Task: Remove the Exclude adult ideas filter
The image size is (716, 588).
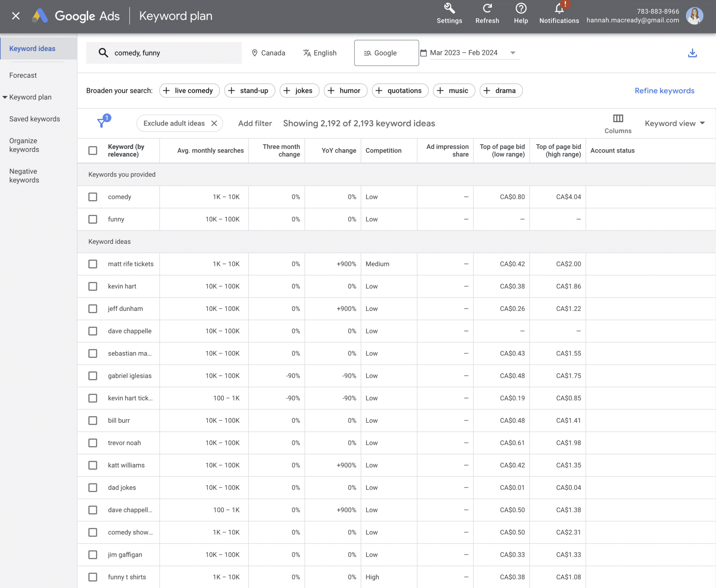Action: click(214, 123)
